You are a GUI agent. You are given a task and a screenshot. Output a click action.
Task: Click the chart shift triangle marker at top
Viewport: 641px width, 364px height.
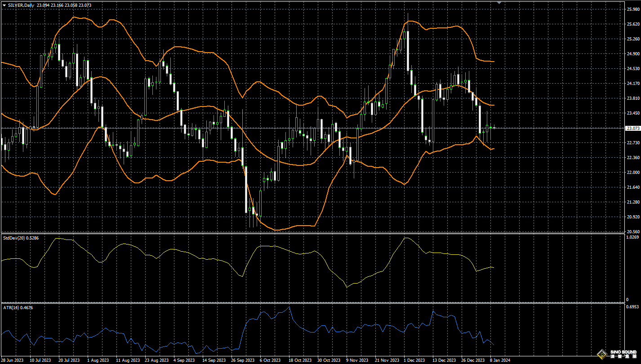[x=499, y=2]
